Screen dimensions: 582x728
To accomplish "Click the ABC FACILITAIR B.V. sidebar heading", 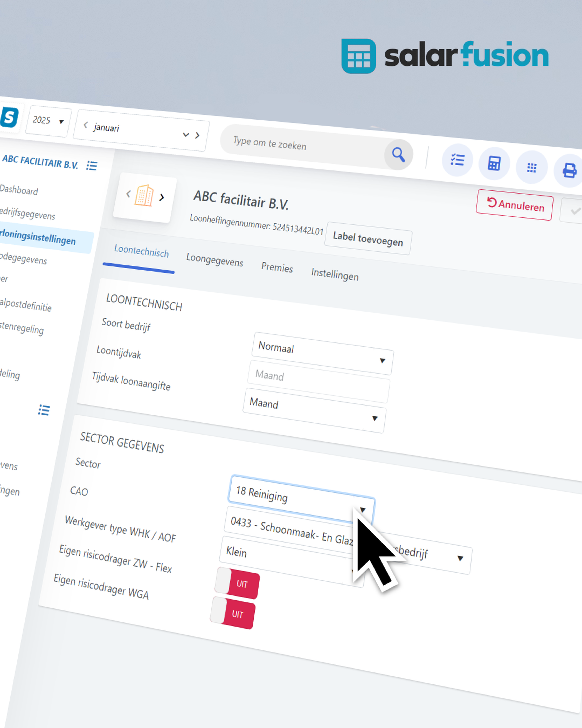I will pos(40,162).
